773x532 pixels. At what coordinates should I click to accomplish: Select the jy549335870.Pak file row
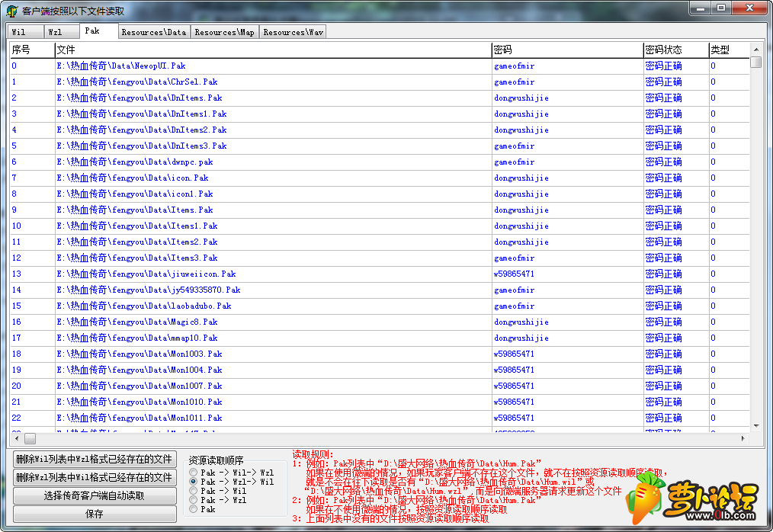coord(380,290)
